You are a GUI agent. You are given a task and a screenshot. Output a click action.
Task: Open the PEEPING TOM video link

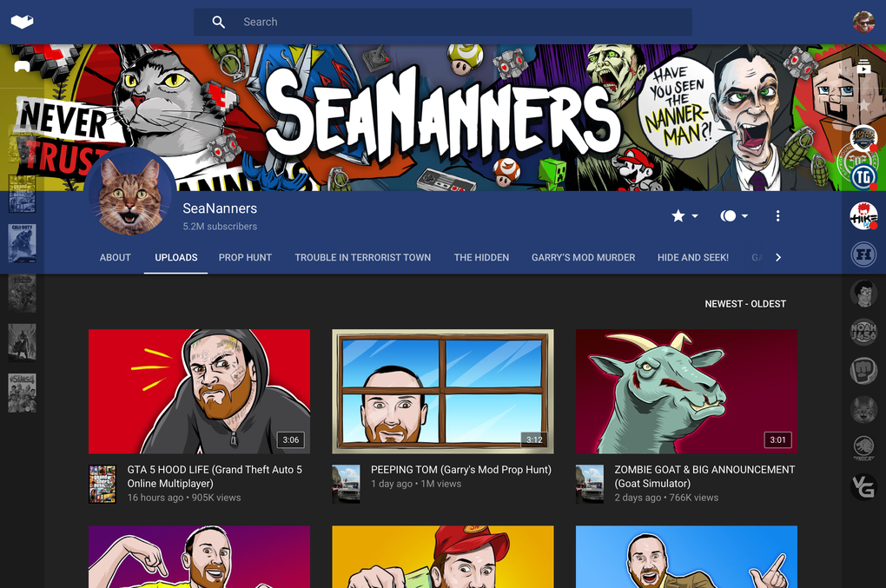click(x=460, y=468)
